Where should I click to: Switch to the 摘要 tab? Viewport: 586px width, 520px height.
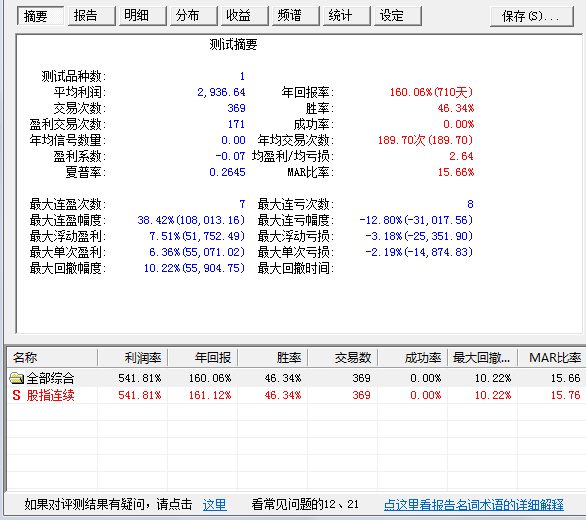click(x=40, y=16)
